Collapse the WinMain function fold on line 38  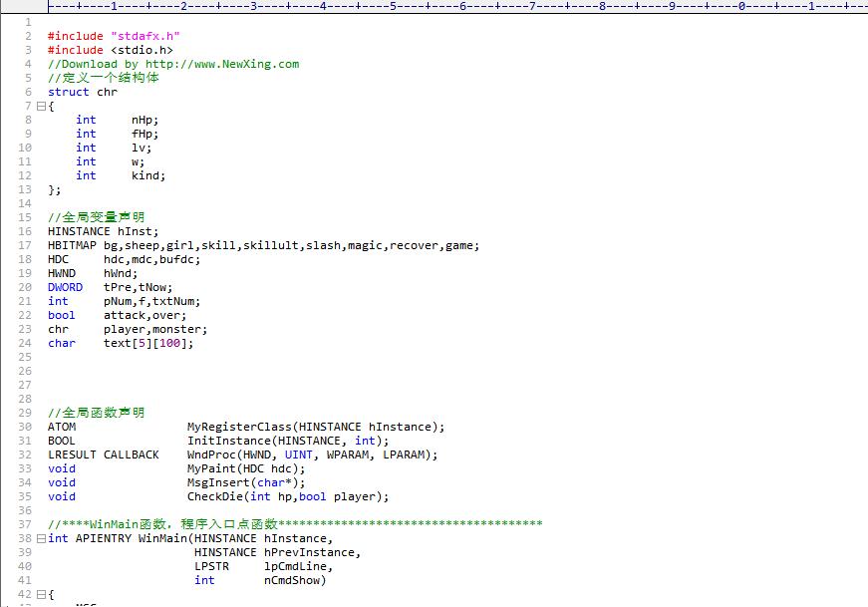[x=41, y=538]
